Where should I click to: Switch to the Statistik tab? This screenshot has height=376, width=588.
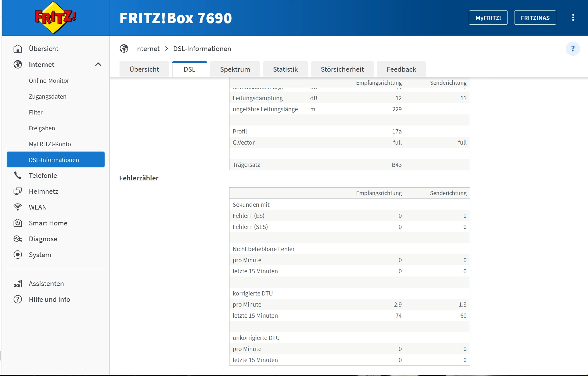285,69
